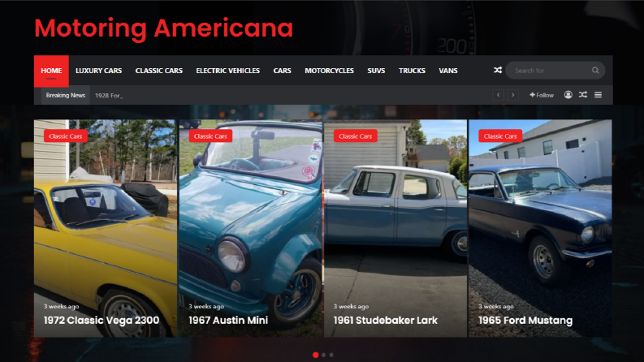644x362 pixels.
Task: Click the shuffle icon beside login icon
Action: point(583,95)
